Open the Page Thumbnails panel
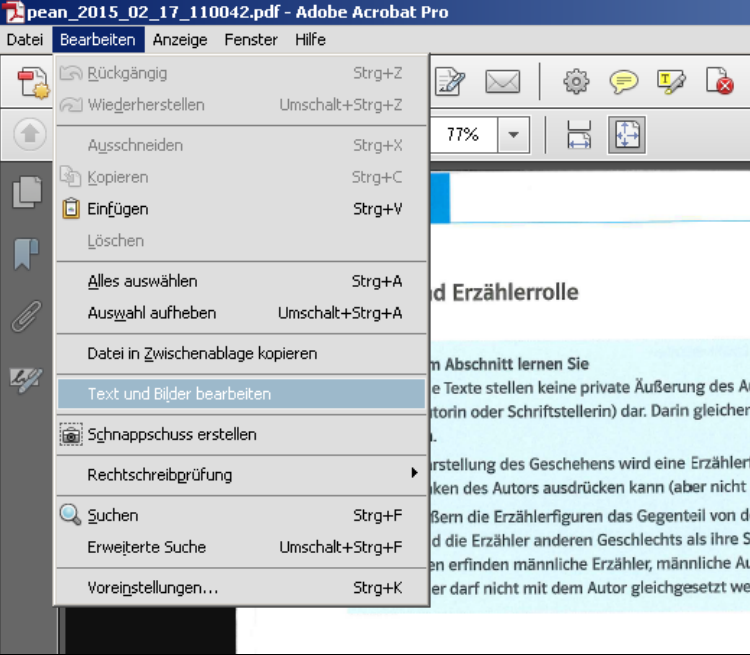The width and height of the screenshot is (750, 655). tap(27, 192)
